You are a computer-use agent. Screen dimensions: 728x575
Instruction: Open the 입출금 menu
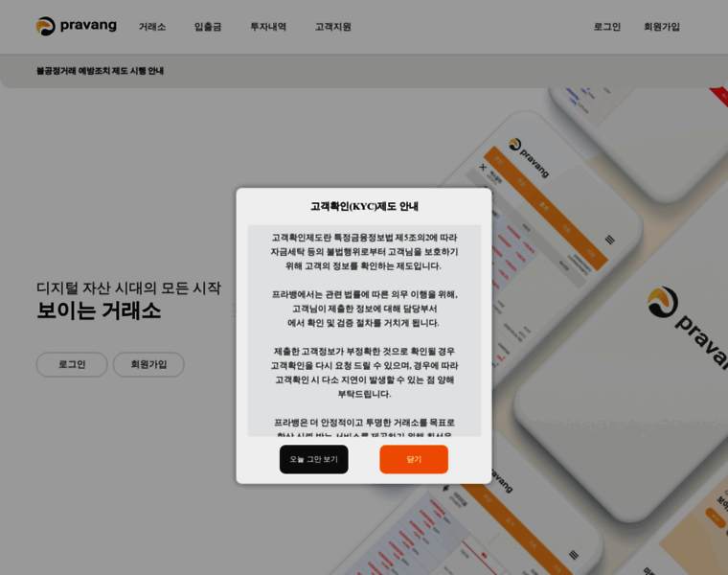208,27
